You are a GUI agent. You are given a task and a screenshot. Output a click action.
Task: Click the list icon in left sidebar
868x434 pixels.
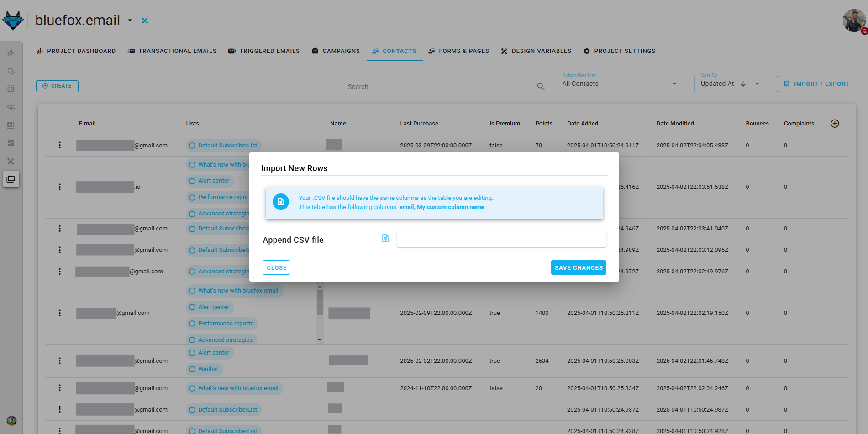(11, 89)
